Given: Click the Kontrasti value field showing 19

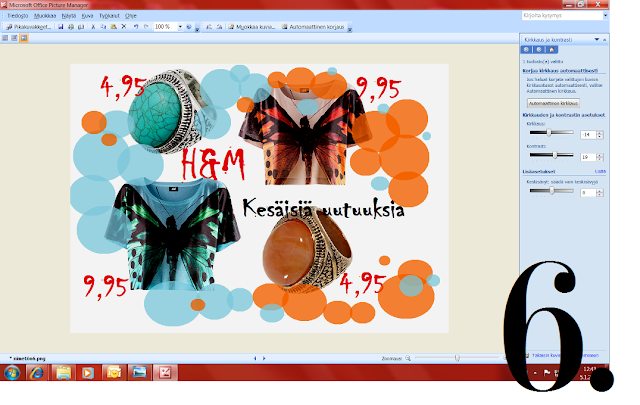Looking at the screenshot, I should pyautogui.click(x=588, y=157).
